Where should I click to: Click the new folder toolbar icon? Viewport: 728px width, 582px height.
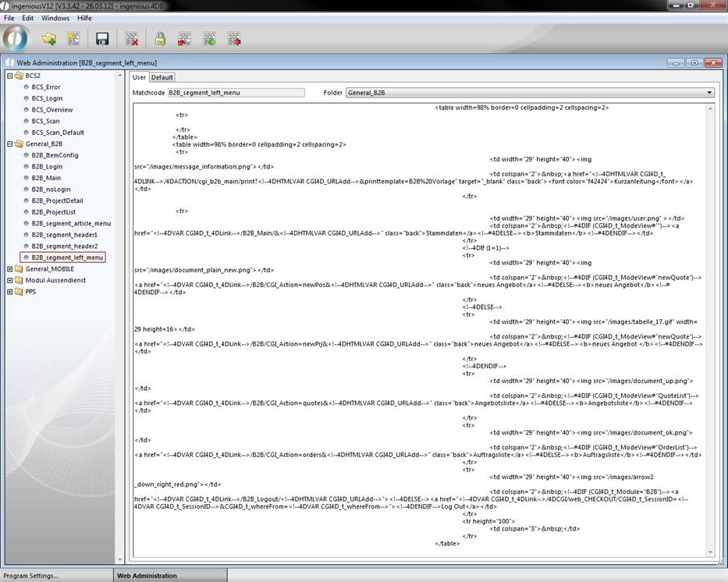click(49, 38)
